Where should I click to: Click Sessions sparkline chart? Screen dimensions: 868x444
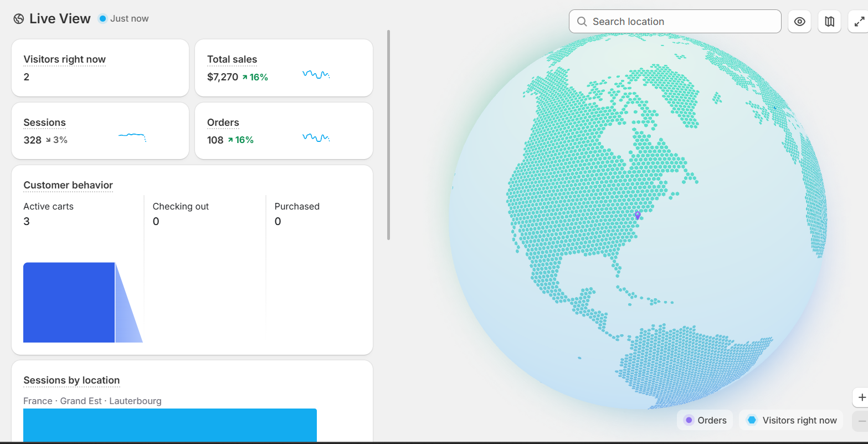pos(132,136)
